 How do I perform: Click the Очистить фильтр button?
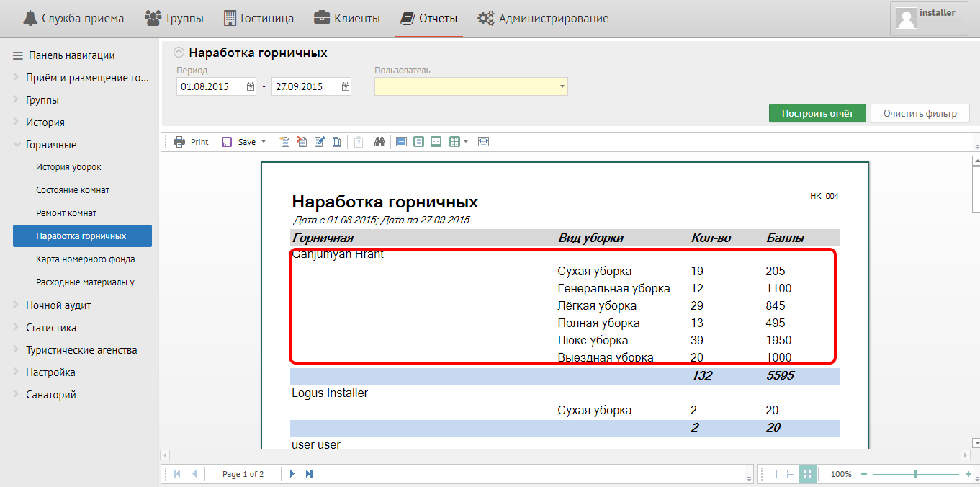920,113
